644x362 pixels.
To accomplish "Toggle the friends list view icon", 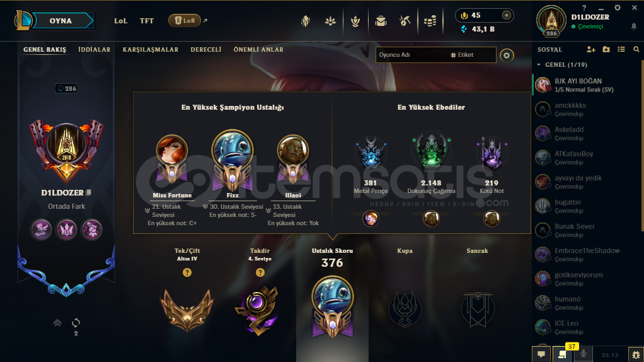I will pyautogui.click(x=621, y=49).
